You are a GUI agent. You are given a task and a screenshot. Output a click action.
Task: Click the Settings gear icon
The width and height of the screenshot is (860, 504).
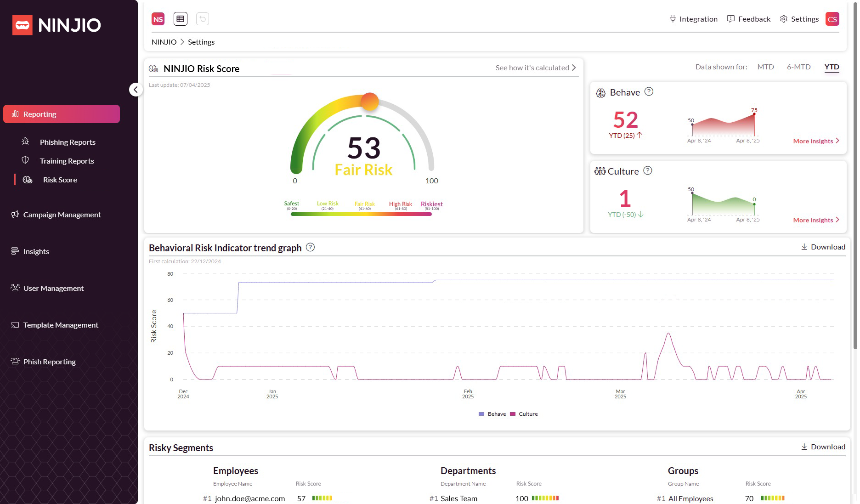coord(784,19)
